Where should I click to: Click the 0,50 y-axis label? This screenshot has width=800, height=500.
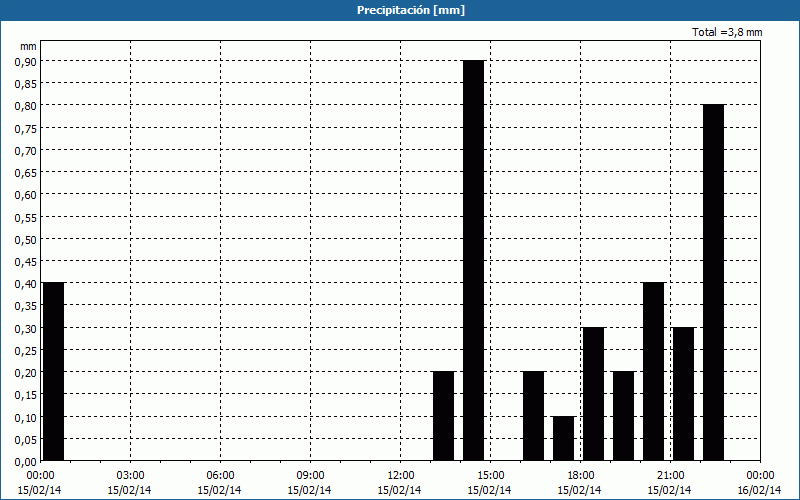[26, 239]
